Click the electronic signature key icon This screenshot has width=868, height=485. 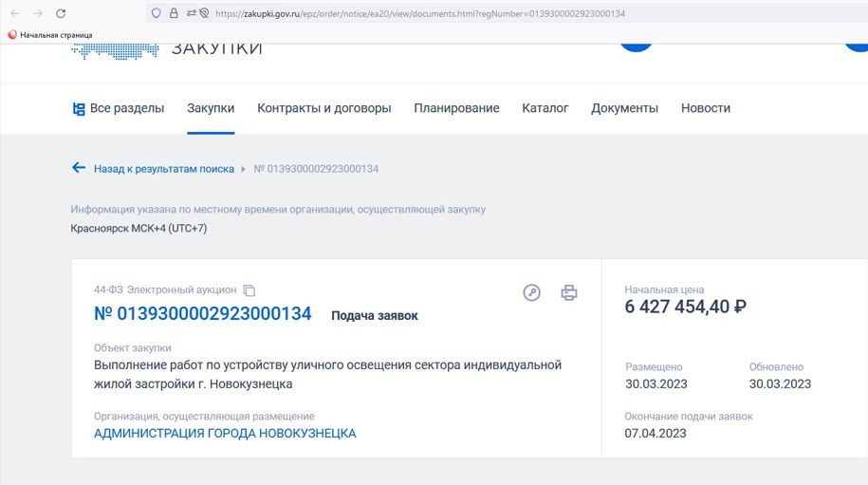pos(531,292)
